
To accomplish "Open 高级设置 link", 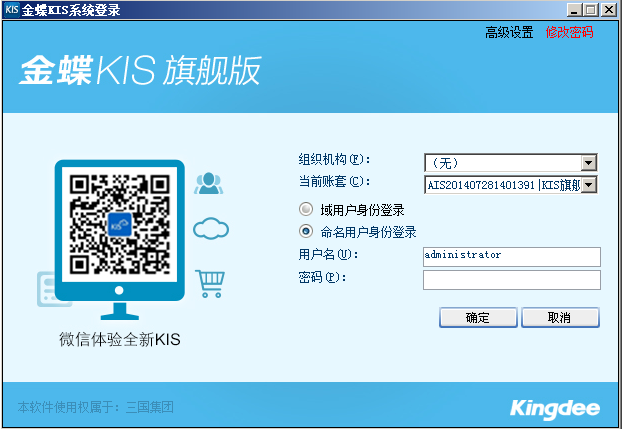I will pos(509,32).
